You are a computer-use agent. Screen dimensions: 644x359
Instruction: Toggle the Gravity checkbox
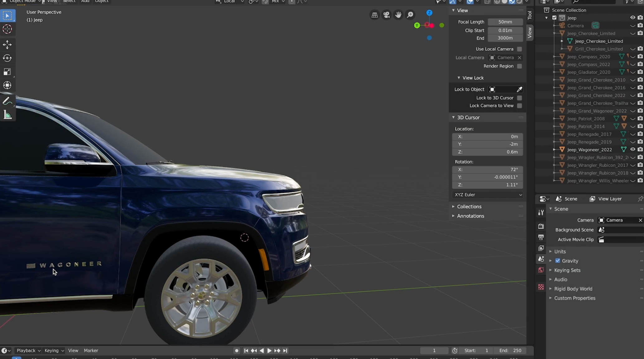point(558,261)
